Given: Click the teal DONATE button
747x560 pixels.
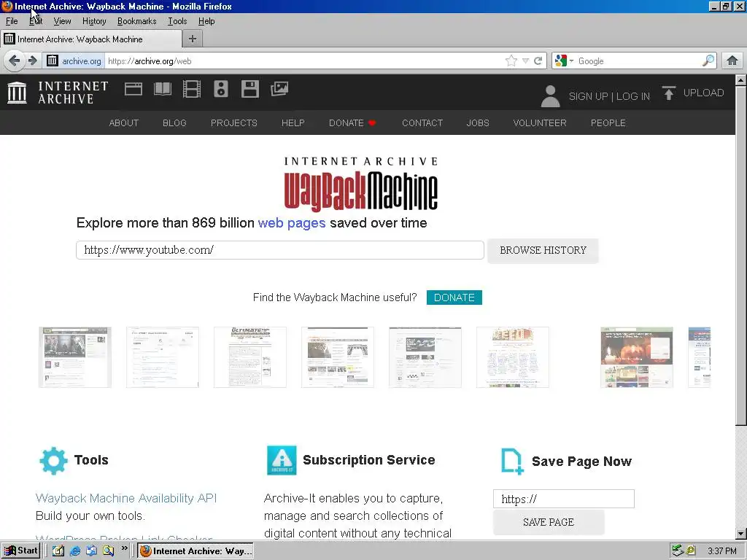Looking at the screenshot, I should (x=454, y=297).
